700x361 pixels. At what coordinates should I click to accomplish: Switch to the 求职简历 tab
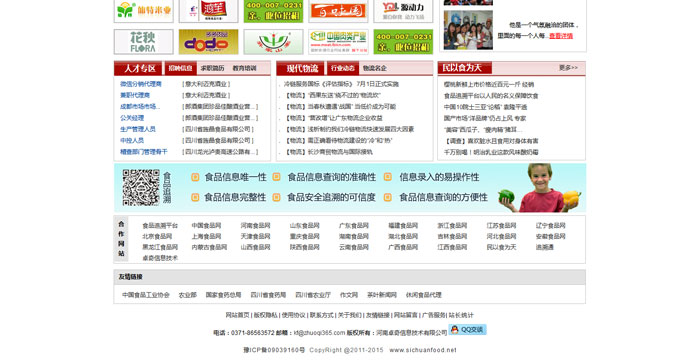(x=212, y=68)
